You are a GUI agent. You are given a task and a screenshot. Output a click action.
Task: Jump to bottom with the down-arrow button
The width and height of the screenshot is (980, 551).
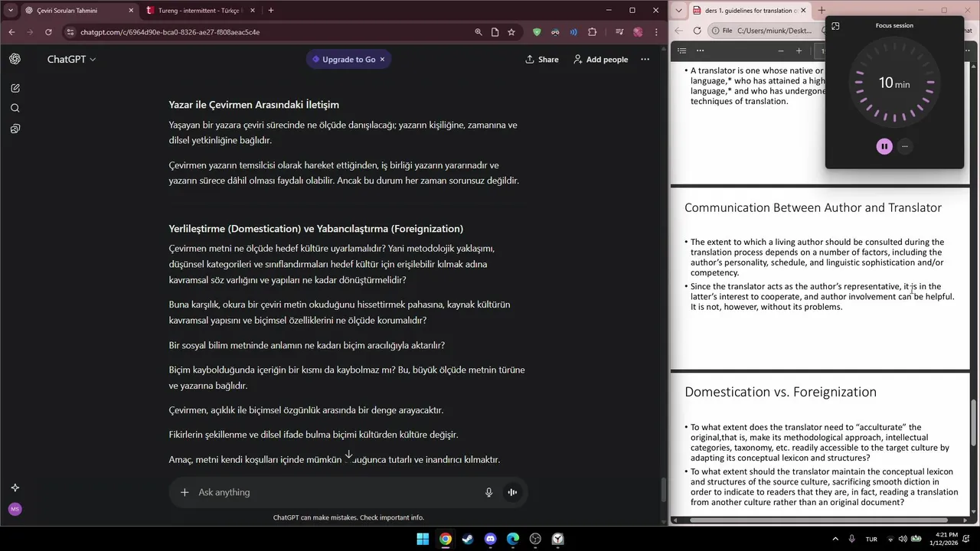click(x=348, y=455)
